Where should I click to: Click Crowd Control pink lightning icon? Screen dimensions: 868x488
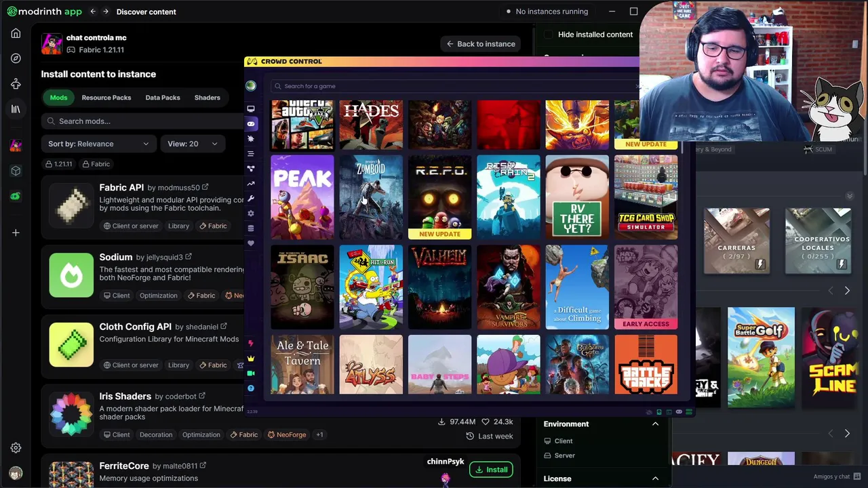coord(251,344)
